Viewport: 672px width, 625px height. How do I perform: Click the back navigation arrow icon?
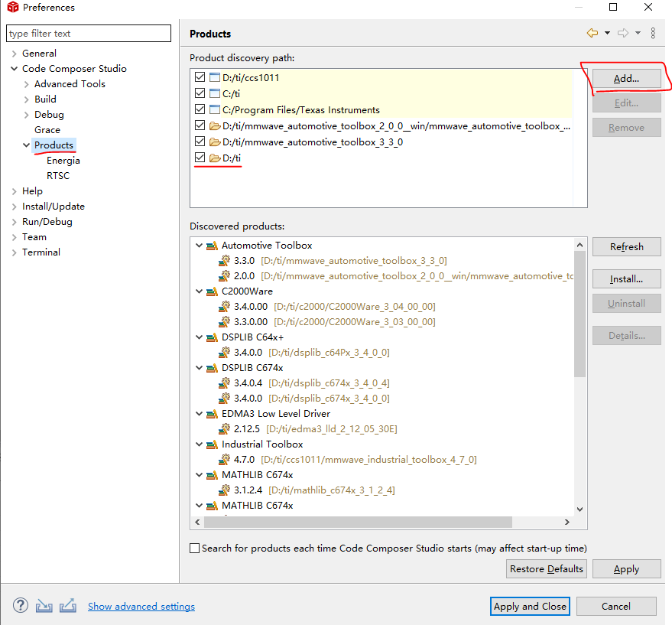592,33
